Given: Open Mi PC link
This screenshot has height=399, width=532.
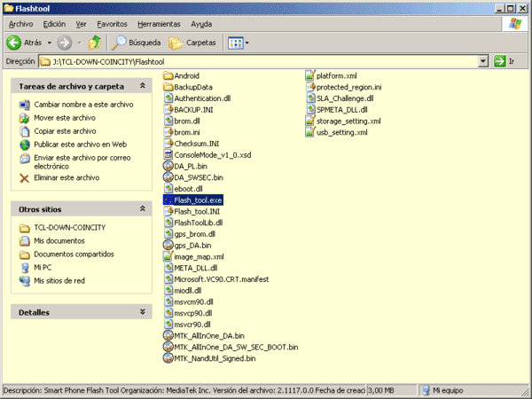Looking at the screenshot, I should coord(43,268).
